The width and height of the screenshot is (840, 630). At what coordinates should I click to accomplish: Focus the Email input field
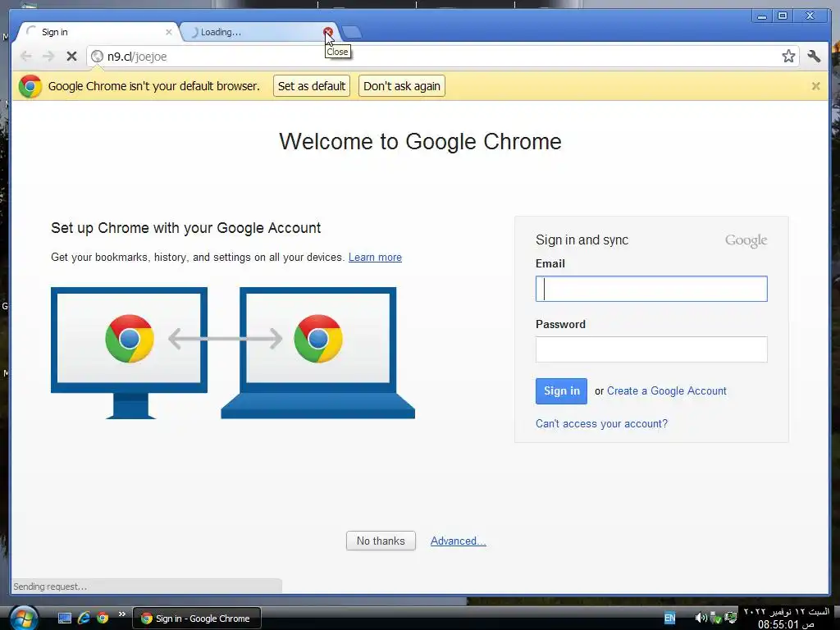(651, 289)
